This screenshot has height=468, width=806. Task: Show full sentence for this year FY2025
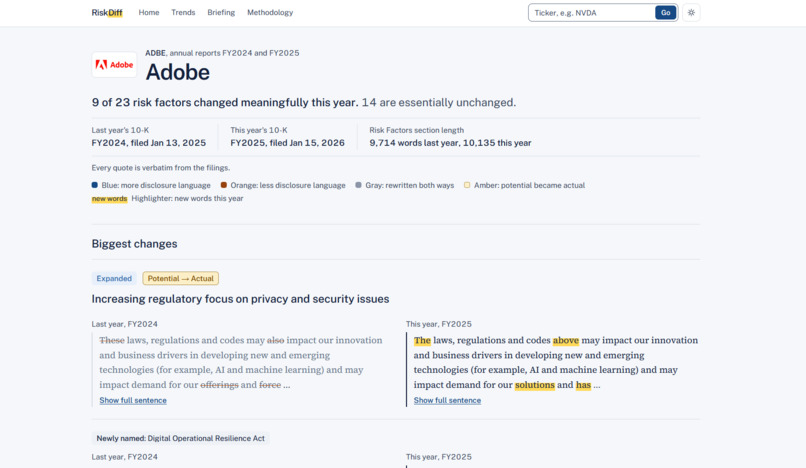click(x=447, y=400)
